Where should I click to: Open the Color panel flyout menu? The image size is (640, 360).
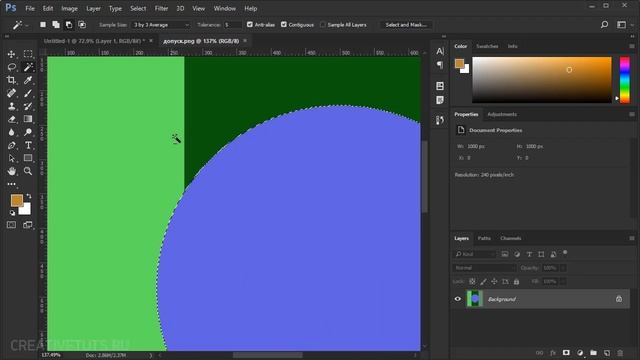click(x=631, y=46)
